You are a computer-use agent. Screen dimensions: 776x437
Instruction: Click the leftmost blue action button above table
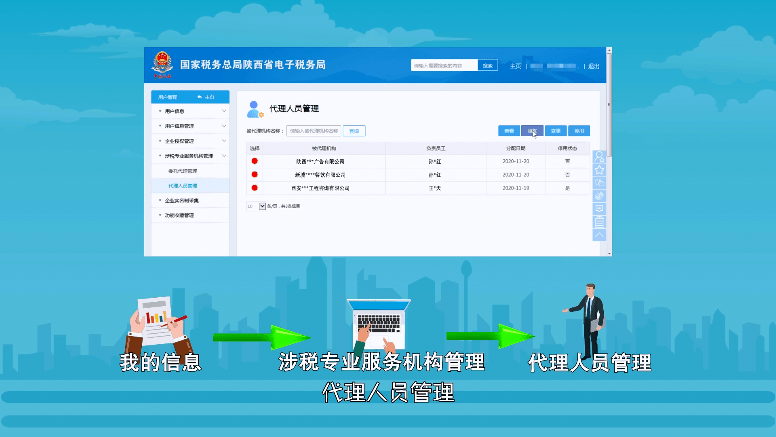pos(509,131)
